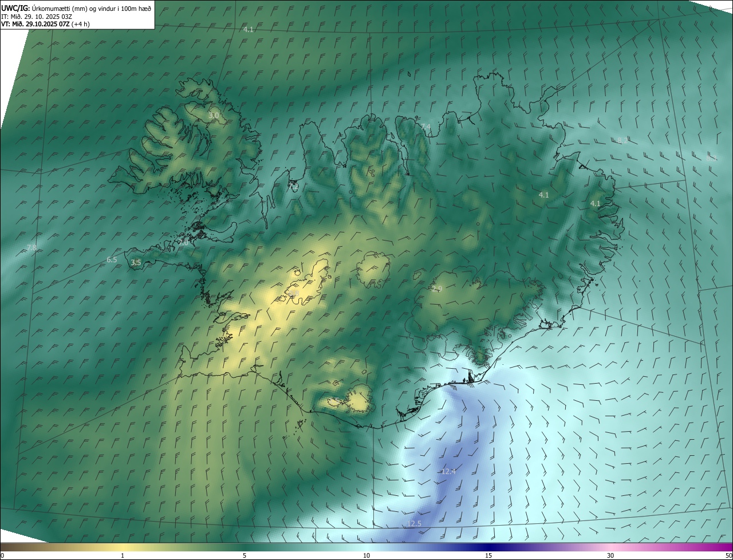Pick the dark navy colorbar segment above 15

click(x=488, y=547)
